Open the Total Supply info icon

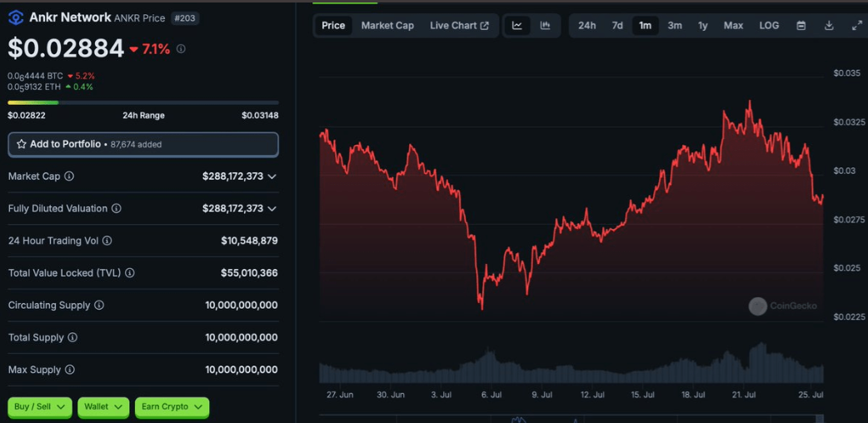72,337
